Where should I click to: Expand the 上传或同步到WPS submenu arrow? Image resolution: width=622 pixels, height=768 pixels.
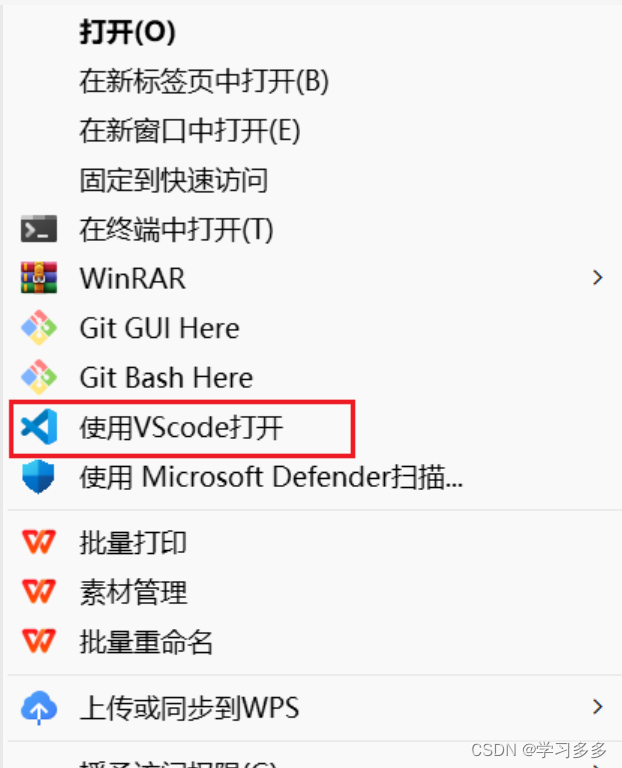[597, 707]
